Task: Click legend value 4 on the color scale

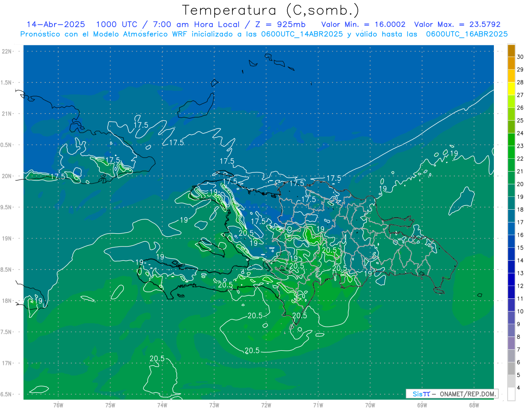Action: pos(520,388)
